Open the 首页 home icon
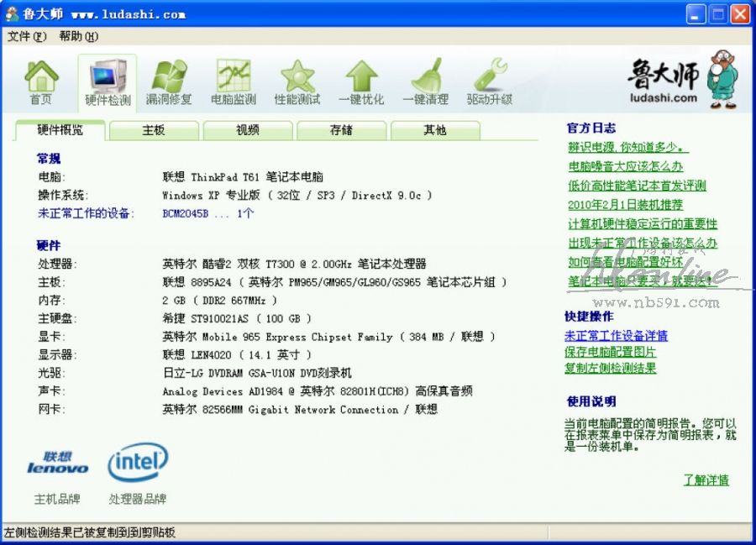The image size is (756, 545). coord(41,82)
